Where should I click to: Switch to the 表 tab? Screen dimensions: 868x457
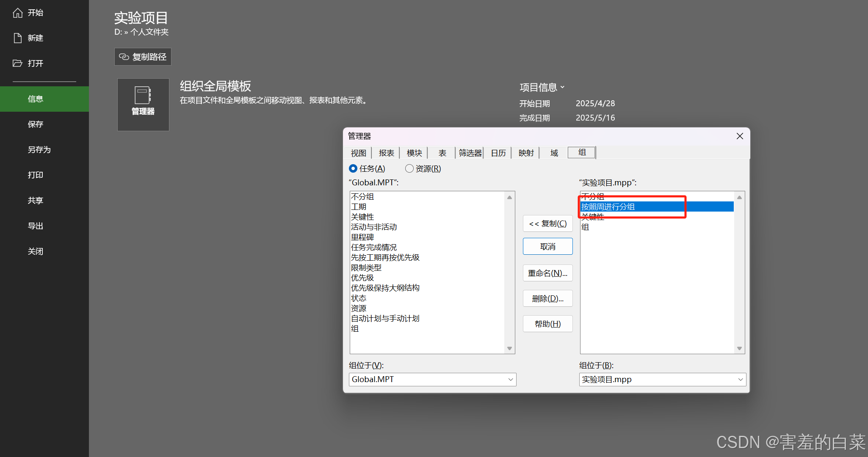[x=442, y=153]
